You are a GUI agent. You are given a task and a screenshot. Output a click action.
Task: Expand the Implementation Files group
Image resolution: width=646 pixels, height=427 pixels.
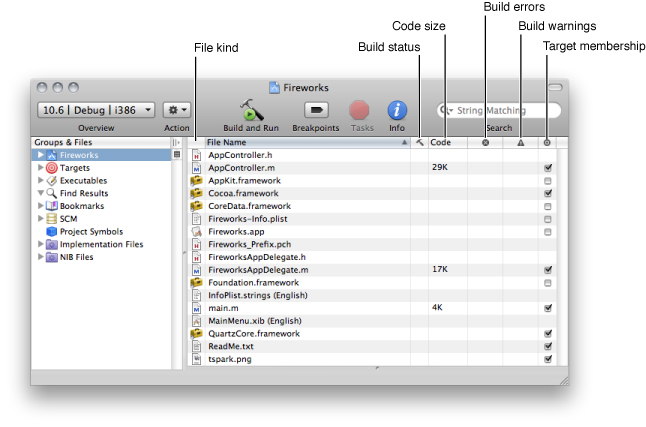(41, 244)
